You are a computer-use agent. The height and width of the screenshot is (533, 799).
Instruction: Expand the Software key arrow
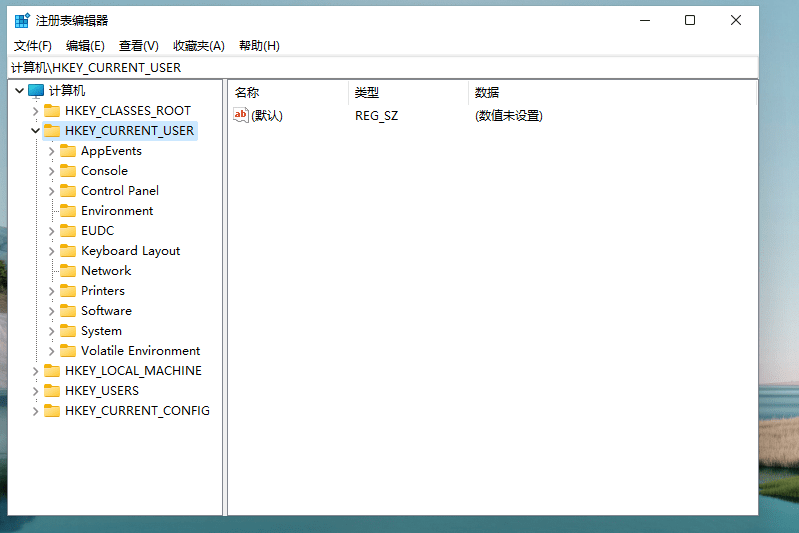pyautogui.click(x=51, y=311)
